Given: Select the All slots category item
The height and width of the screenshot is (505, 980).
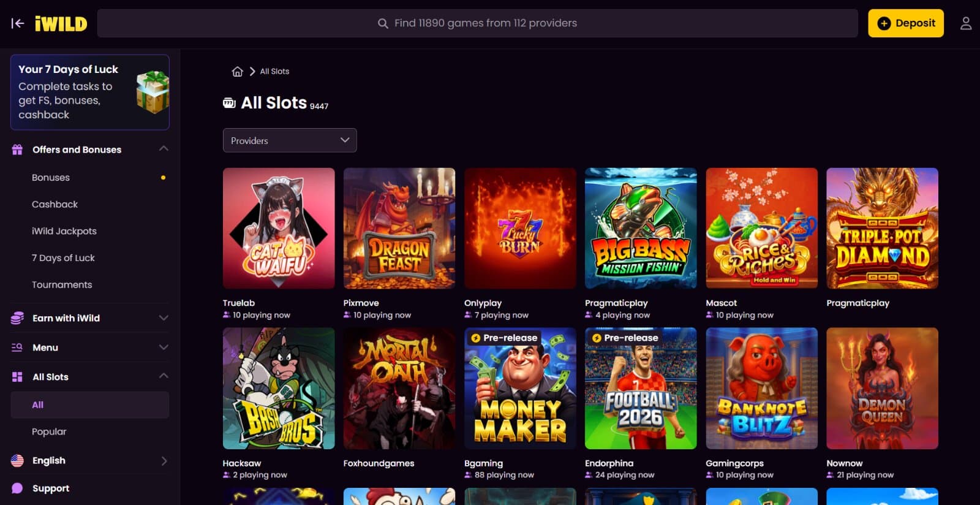Looking at the screenshot, I should (x=89, y=405).
